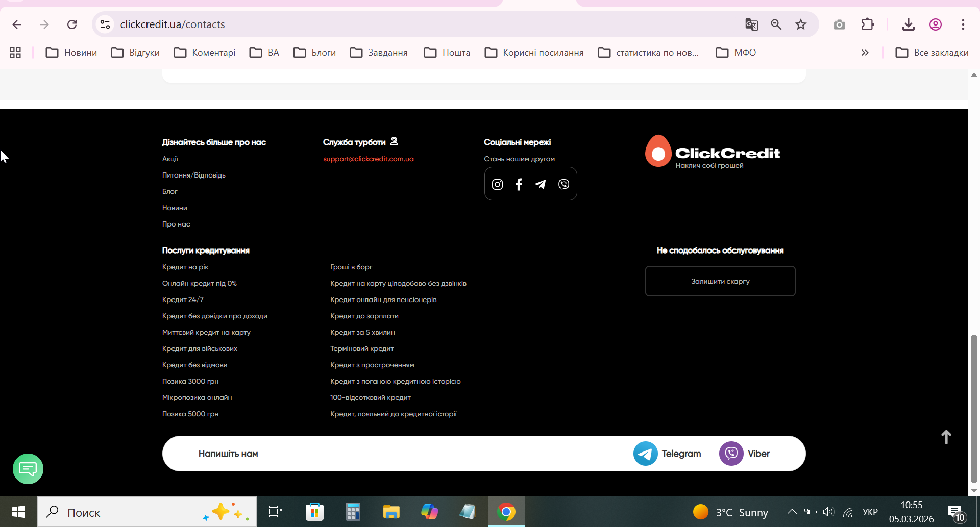Go back to previous page
The width and height of the screenshot is (980, 527).
tap(17, 24)
